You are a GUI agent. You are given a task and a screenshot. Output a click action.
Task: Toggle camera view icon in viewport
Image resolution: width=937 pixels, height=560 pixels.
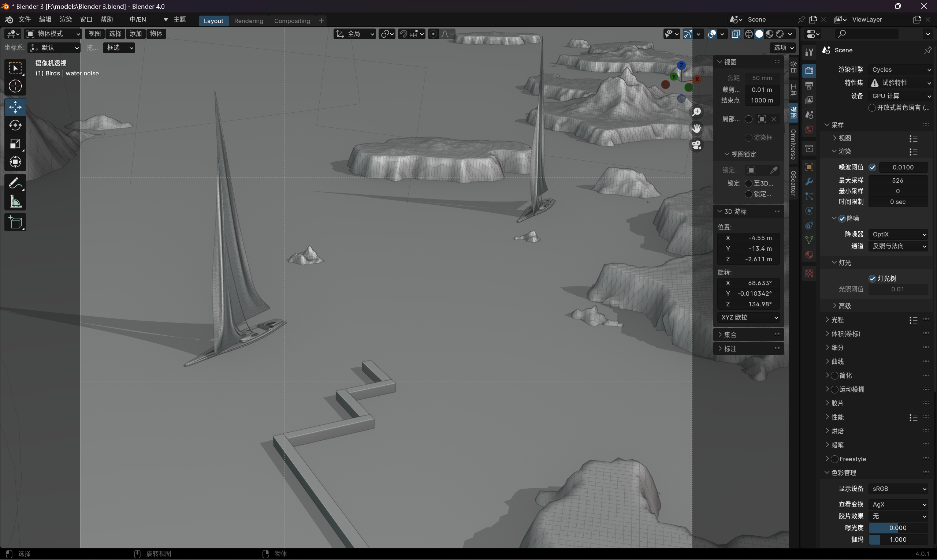point(696,145)
